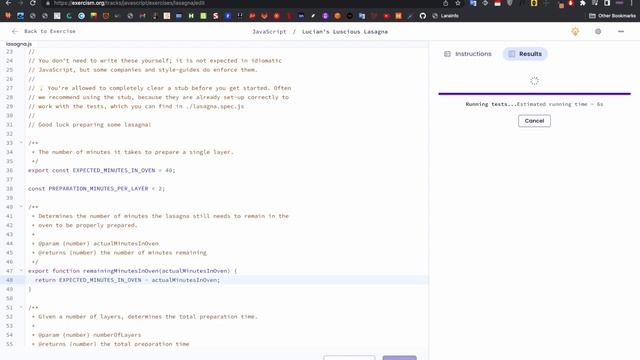Go back with browser back arrow
640x360 pixels.
pos(8,3)
